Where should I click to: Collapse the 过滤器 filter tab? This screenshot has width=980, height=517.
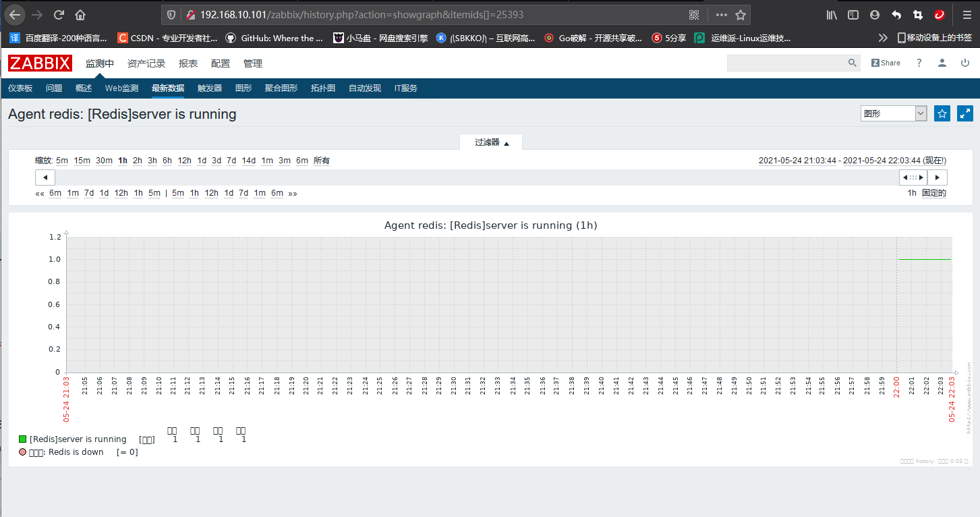point(491,142)
